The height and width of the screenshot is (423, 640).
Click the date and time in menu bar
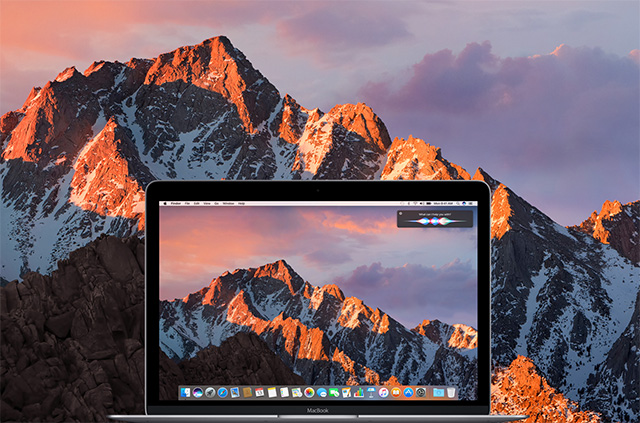coord(441,204)
